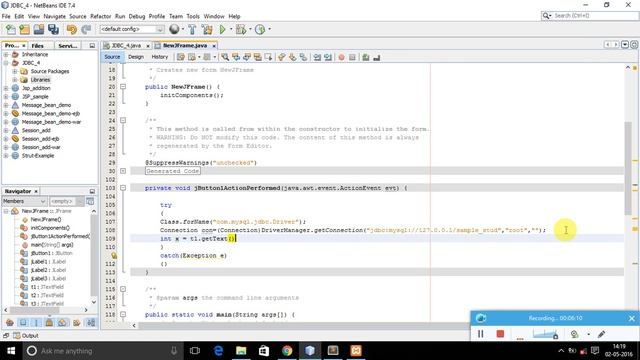Select Session_add-ejb project in tree
Screen dimensions: 640x360
coord(40,139)
